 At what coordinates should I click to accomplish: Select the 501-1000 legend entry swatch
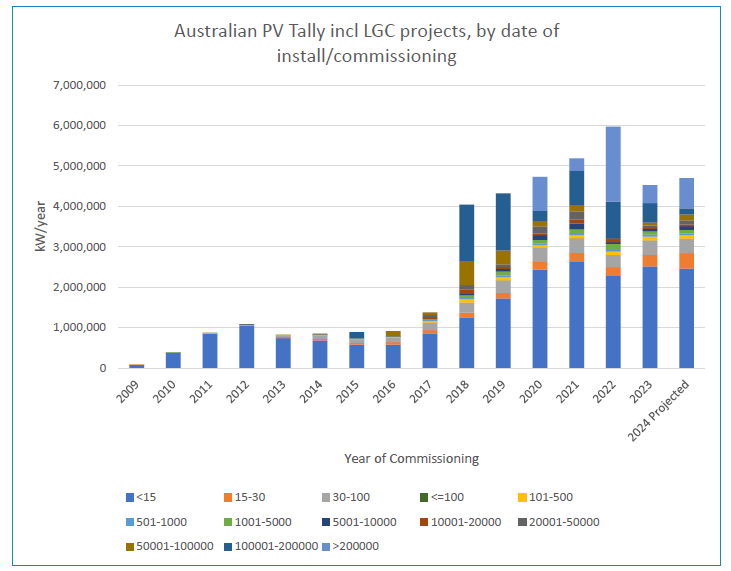point(130,521)
